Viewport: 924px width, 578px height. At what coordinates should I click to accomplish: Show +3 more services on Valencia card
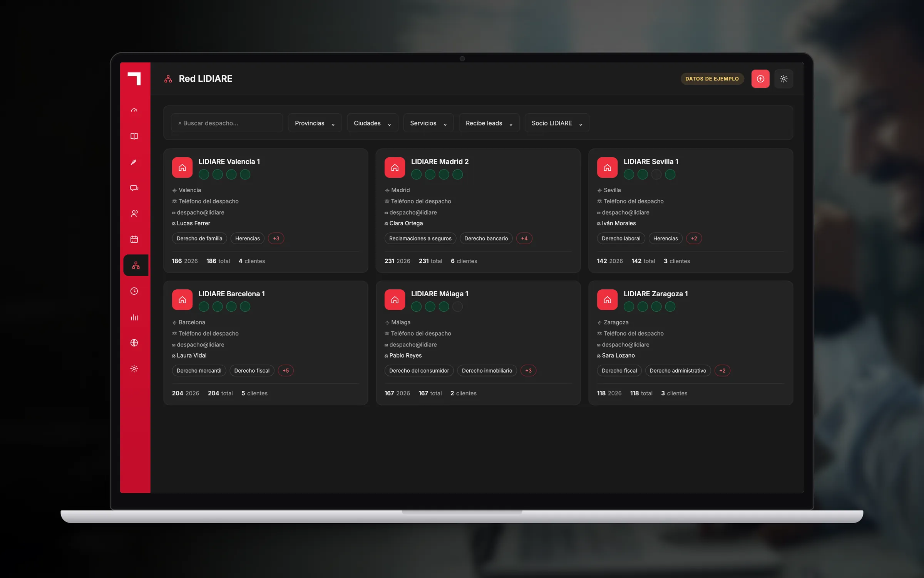point(276,239)
